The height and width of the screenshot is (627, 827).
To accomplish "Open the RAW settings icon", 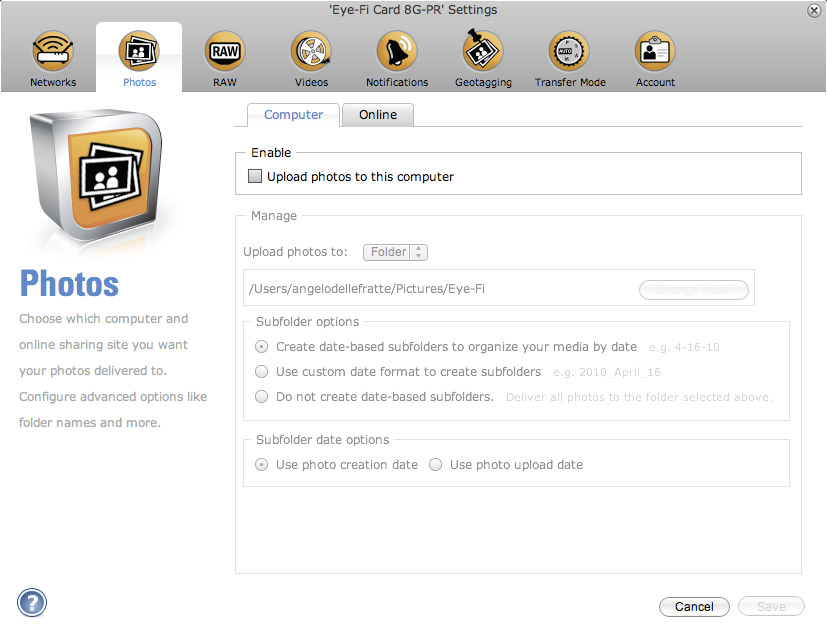I will pyautogui.click(x=225, y=52).
